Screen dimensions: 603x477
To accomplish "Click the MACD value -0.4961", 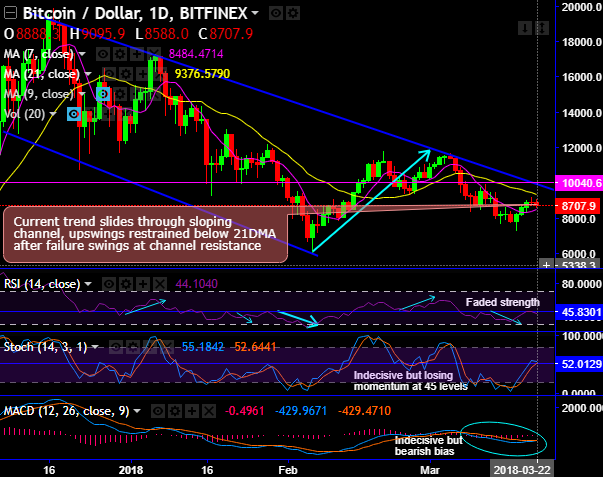I will [245, 411].
